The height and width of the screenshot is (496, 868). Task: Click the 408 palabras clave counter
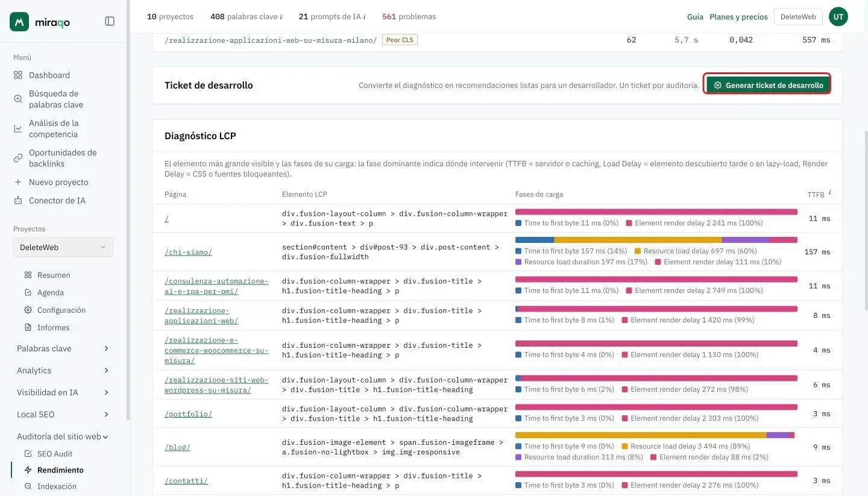coord(246,17)
